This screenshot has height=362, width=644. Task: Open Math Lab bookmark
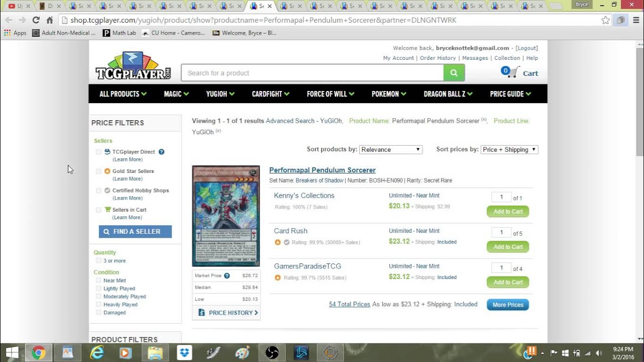click(119, 33)
